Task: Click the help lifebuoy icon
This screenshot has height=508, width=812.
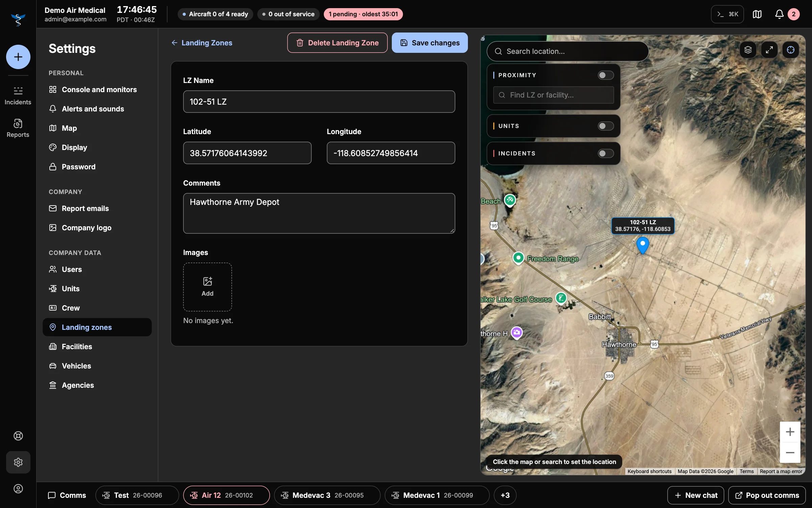Action: pos(18,436)
